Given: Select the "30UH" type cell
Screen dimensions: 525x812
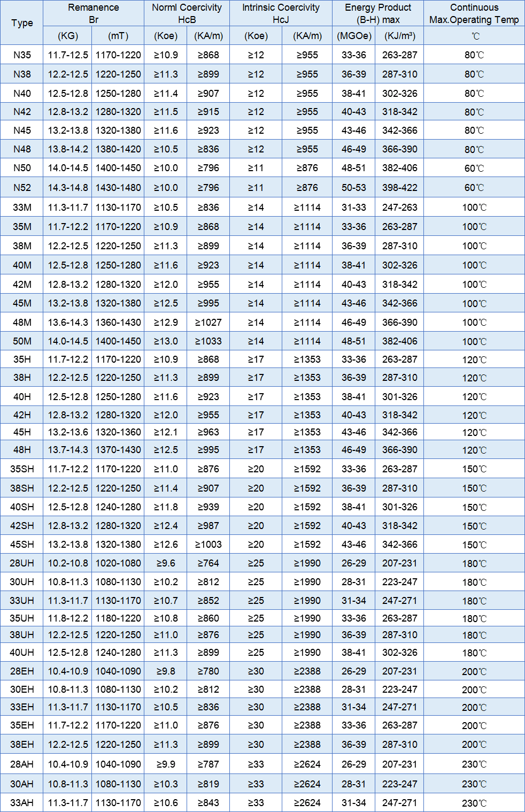Looking at the screenshot, I should [22, 581].
